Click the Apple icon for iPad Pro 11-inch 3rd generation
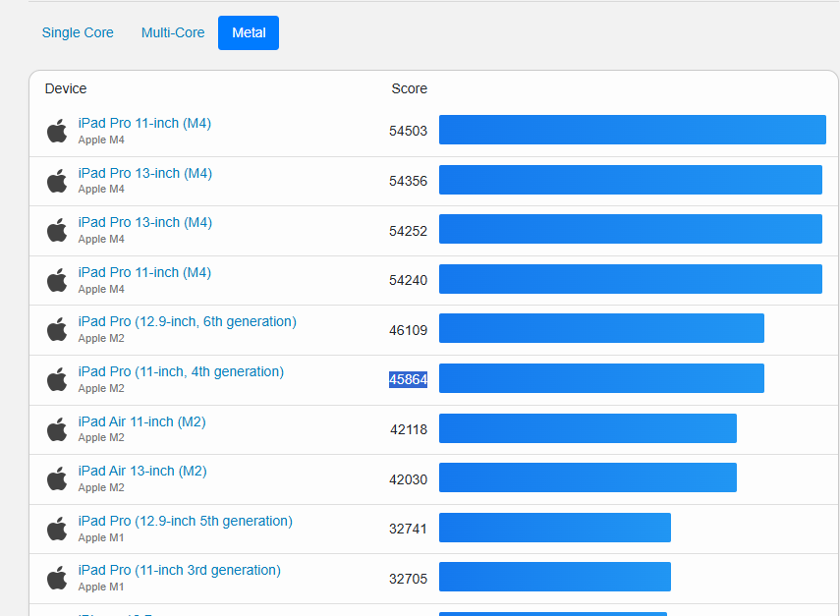This screenshot has height=616, width=840. click(x=57, y=578)
